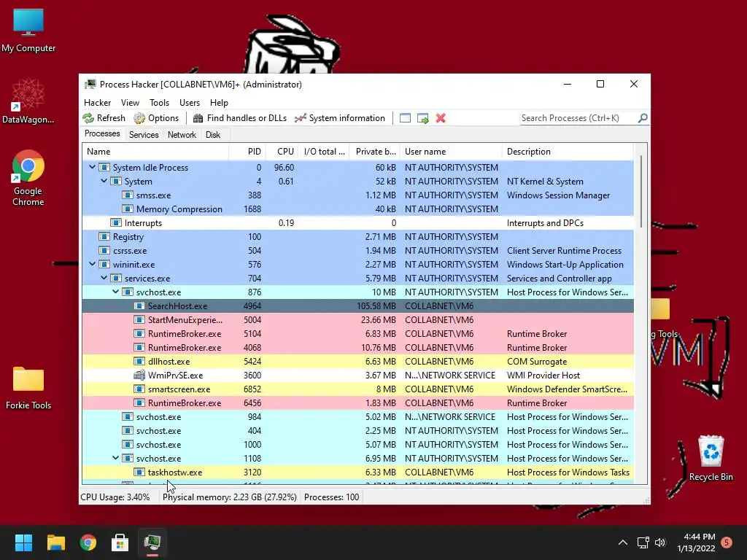
Task: Open the View menu
Action: [x=130, y=103]
